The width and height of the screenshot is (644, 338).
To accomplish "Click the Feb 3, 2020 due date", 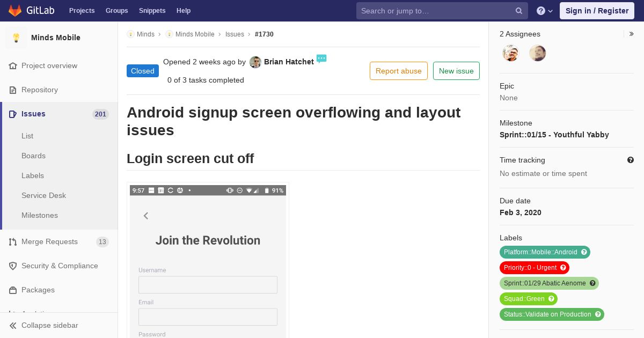I will point(521,212).
